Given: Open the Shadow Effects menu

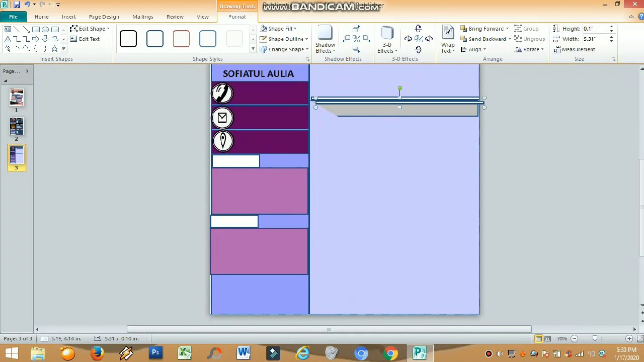Looking at the screenshot, I should 325,40.
